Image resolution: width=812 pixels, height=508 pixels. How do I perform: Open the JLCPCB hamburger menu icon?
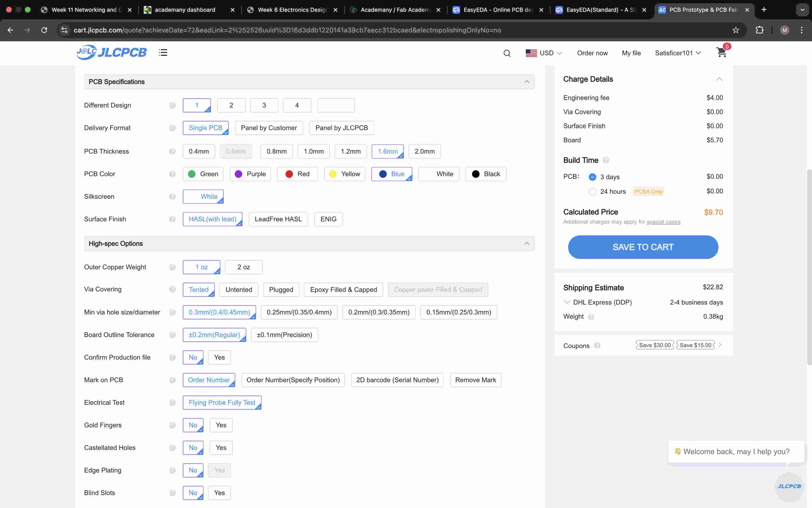(163, 53)
